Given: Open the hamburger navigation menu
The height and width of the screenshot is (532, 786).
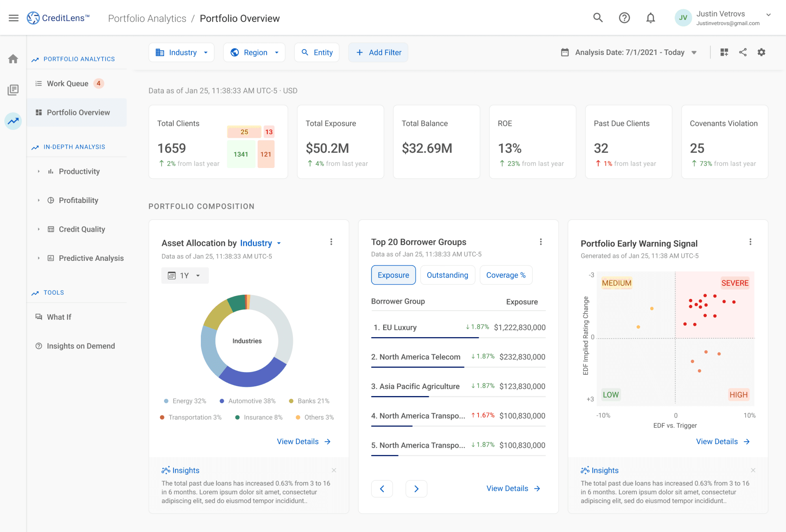Looking at the screenshot, I should 14,18.
